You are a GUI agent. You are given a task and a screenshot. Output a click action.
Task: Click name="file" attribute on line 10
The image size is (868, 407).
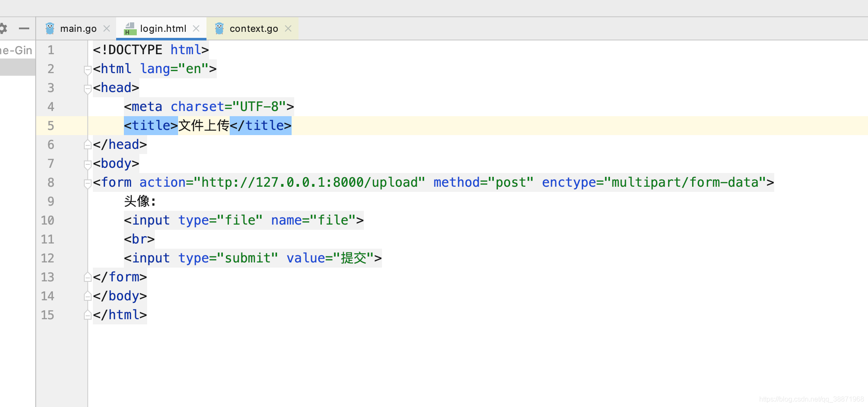314,220
